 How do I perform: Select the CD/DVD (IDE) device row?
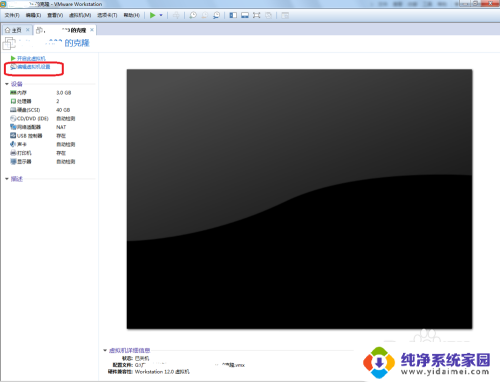tap(43, 119)
